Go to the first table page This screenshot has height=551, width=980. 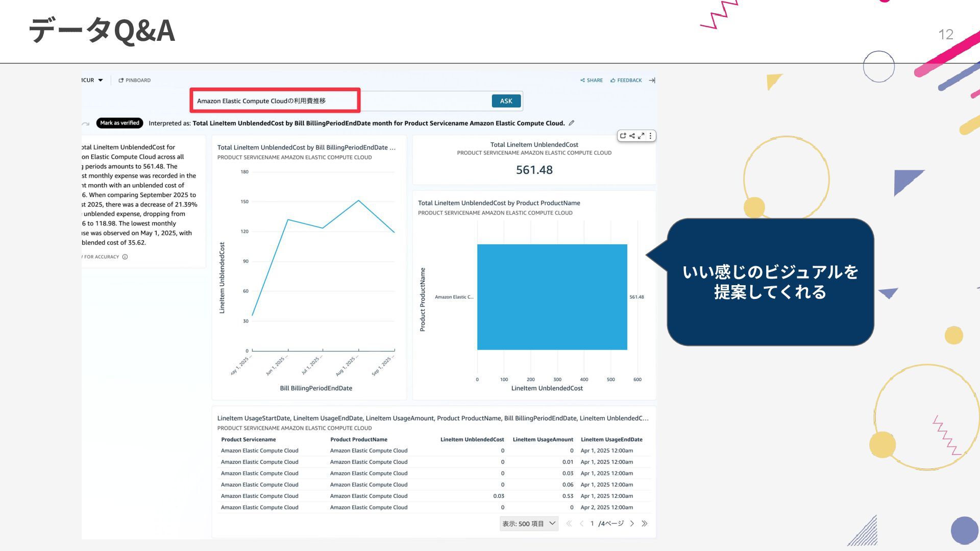[569, 523]
